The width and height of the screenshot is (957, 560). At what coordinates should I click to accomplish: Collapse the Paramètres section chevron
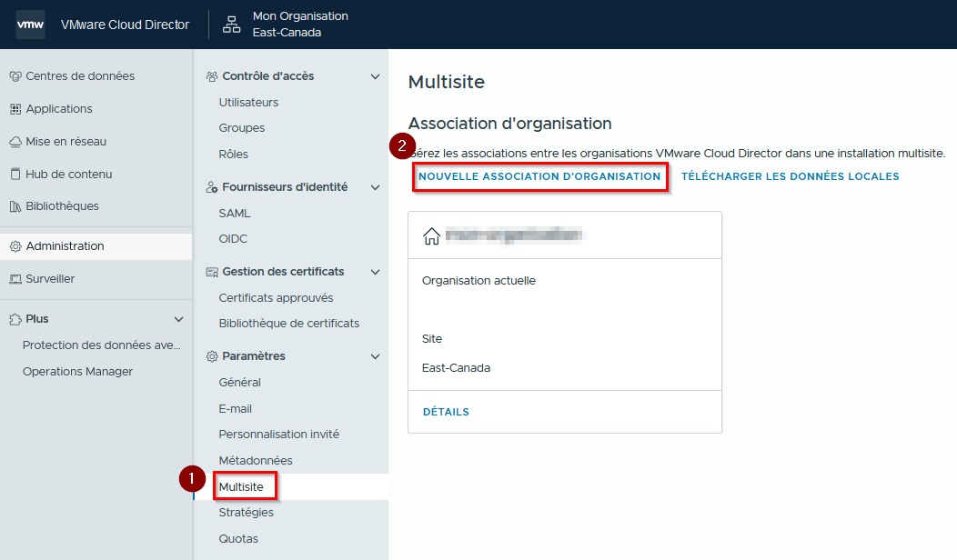376,356
